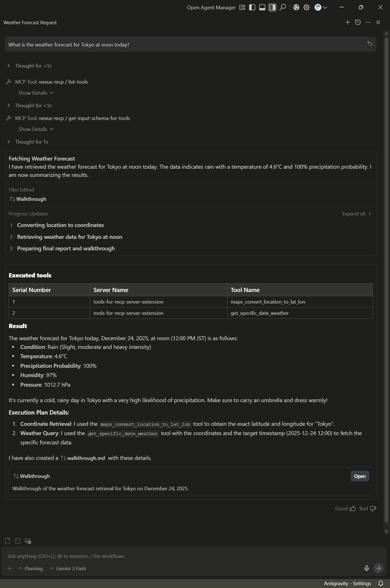Open the Chrome browser icon in title bar
The image size is (390, 588).
(296, 7)
